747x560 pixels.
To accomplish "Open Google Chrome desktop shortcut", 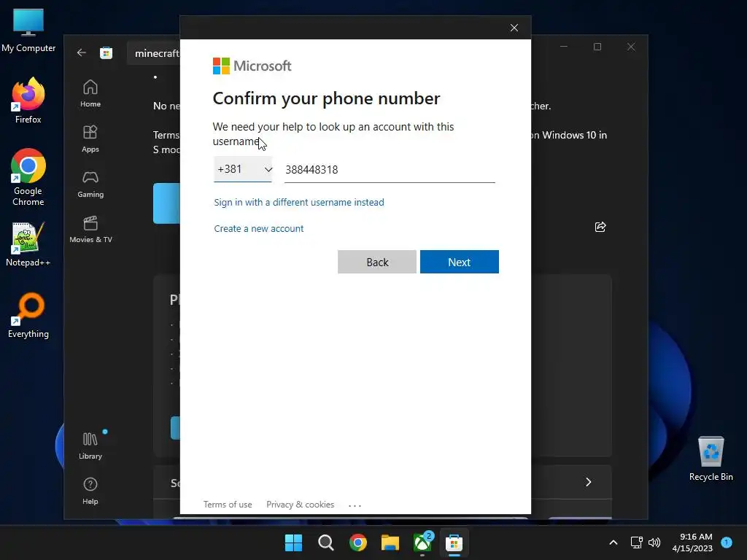I will tap(28, 177).
